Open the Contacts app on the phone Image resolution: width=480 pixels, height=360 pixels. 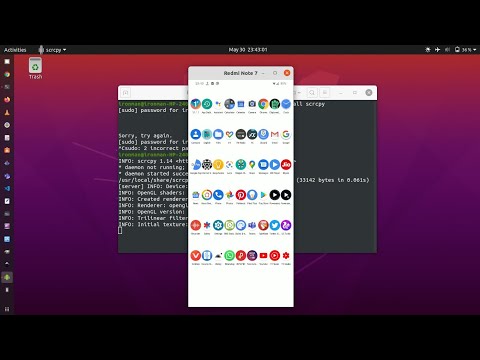pos(196,134)
